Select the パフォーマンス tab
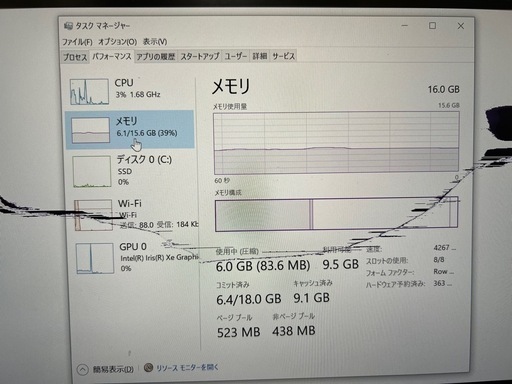This screenshot has width=512, height=384. click(x=112, y=56)
